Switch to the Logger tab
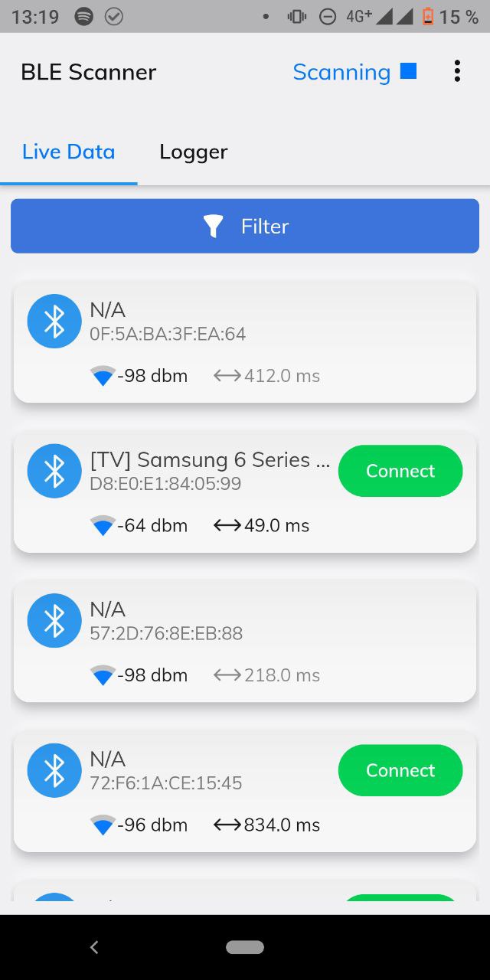Viewport: 490px width, 980px height. point(193,152)
